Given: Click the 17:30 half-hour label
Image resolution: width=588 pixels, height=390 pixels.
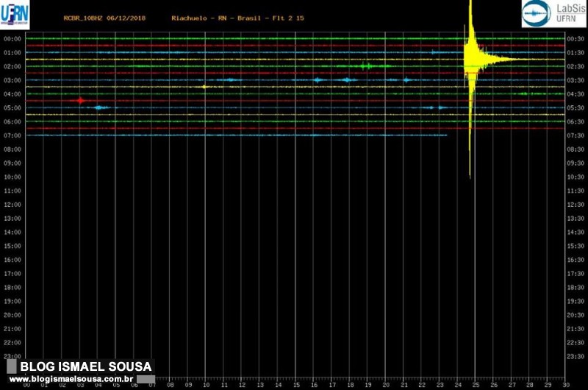Looking at the screenshot, I should pos(576,274).
